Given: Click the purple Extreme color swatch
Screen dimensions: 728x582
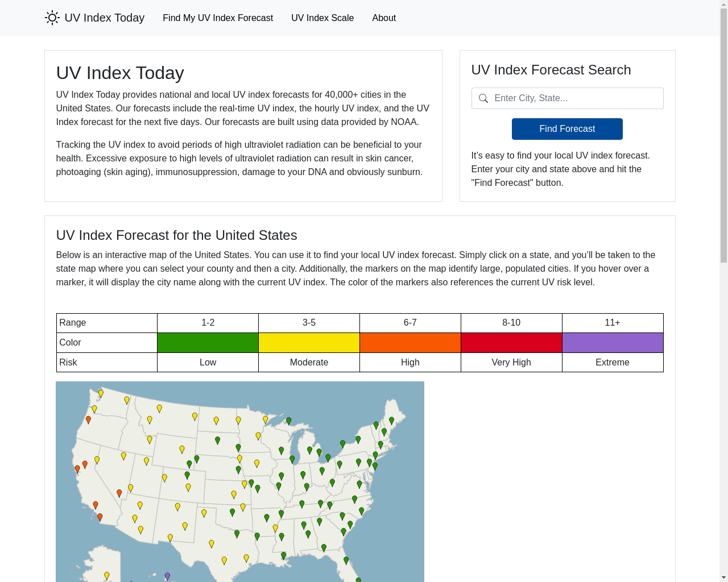Looking at the screenshot, I should point(613,343).
